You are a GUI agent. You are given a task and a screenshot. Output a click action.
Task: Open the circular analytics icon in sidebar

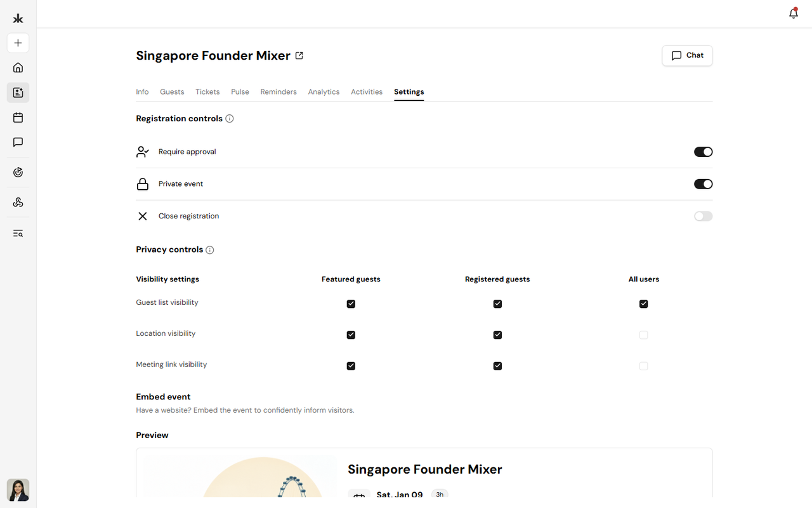[18, 172]
